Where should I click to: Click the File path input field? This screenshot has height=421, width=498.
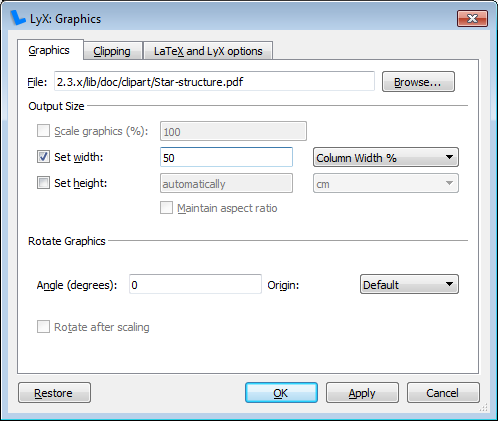click(214, 81)
